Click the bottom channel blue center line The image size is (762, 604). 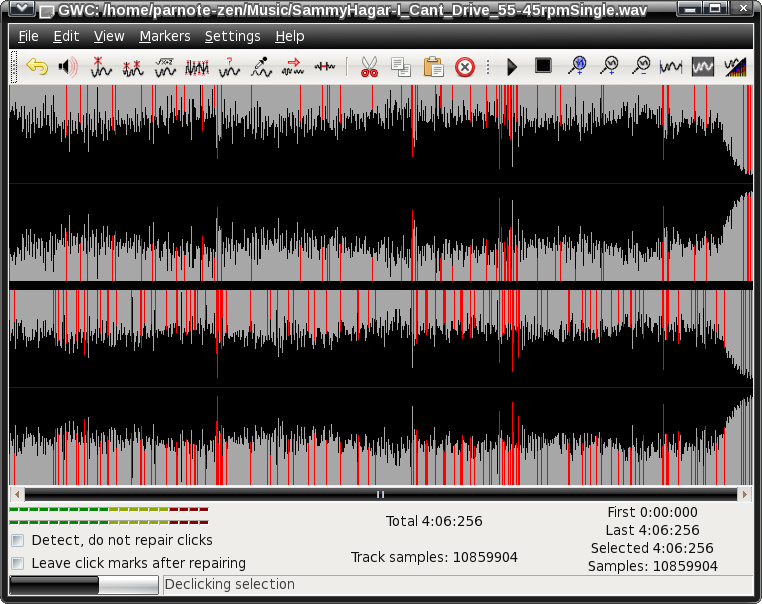pyautogui.click(x=381, y=388)
